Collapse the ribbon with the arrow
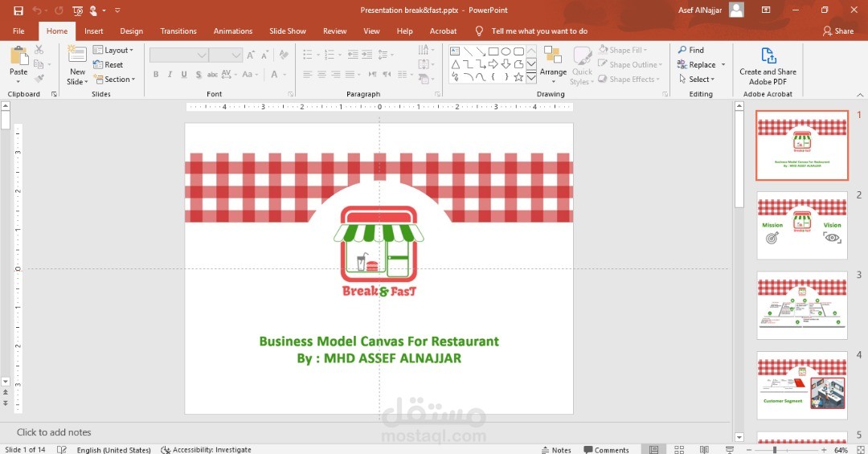This screenshot has height=454, width=868. (860, 95)
